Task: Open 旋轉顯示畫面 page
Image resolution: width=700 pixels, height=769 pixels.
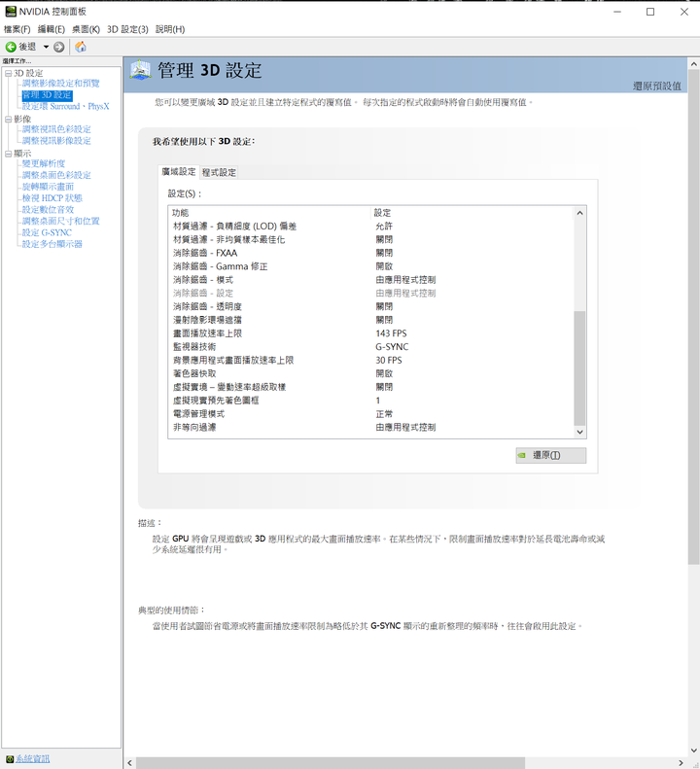Action: [x=48, y=187]
